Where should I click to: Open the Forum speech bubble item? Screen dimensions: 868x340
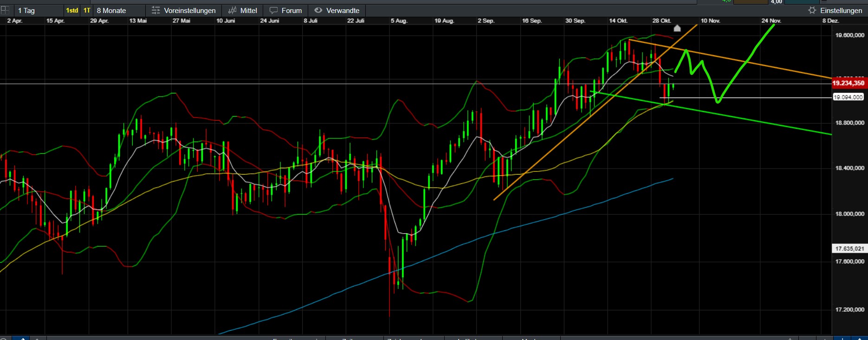[x=286, y=10]
